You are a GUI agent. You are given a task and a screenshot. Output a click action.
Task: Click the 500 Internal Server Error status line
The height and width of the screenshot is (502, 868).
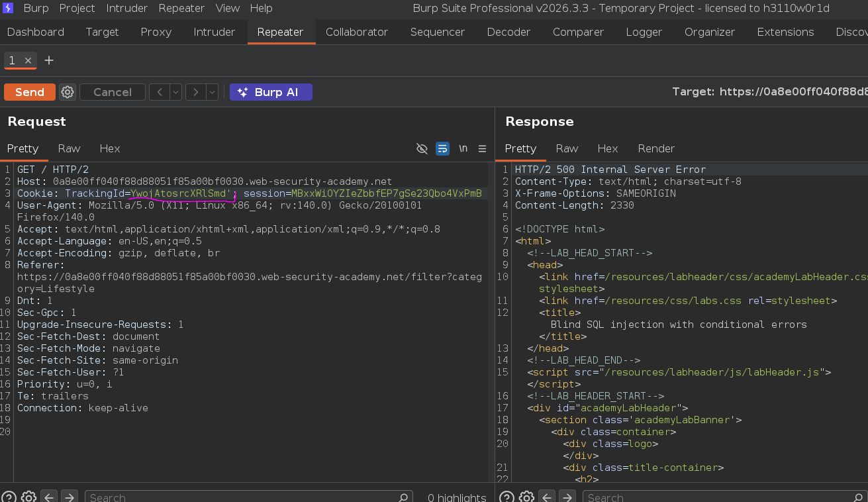pyautogui.click(x=610, y=170)
